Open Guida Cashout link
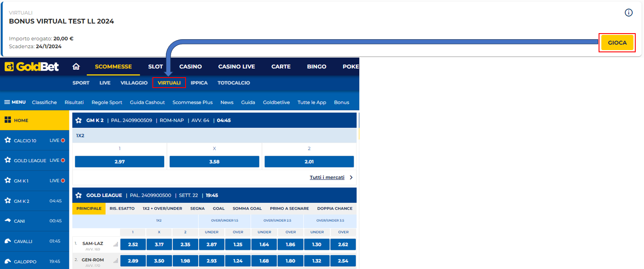644x269 pixels. click(148, 102)
